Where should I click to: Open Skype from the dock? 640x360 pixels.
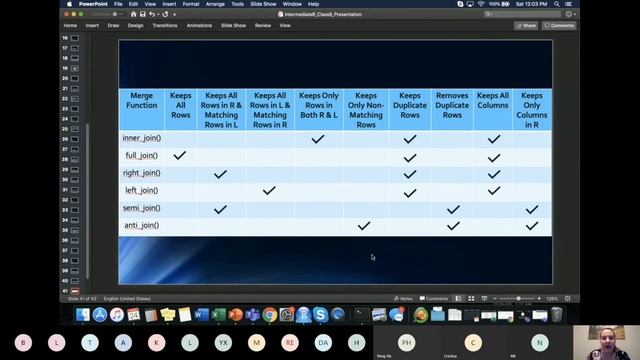coord(320,315)
